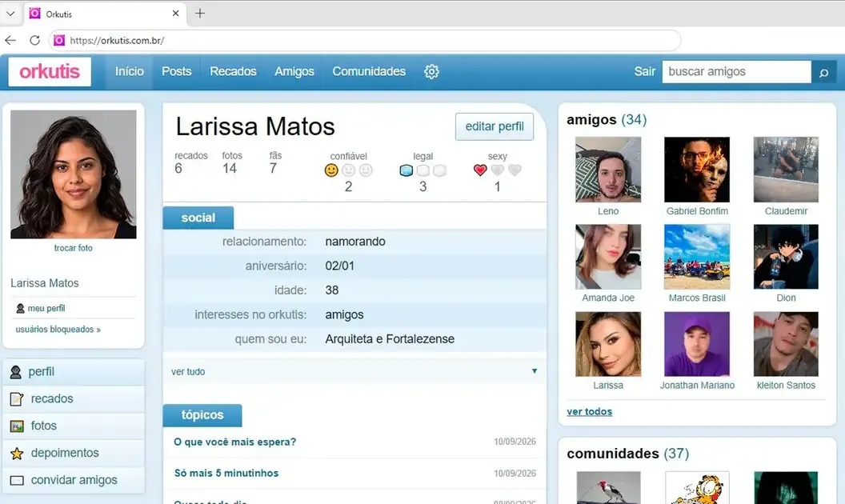Open depoimentos in the sidebar menu
Viewport: 845px width, 504px height.
[74, 453]
